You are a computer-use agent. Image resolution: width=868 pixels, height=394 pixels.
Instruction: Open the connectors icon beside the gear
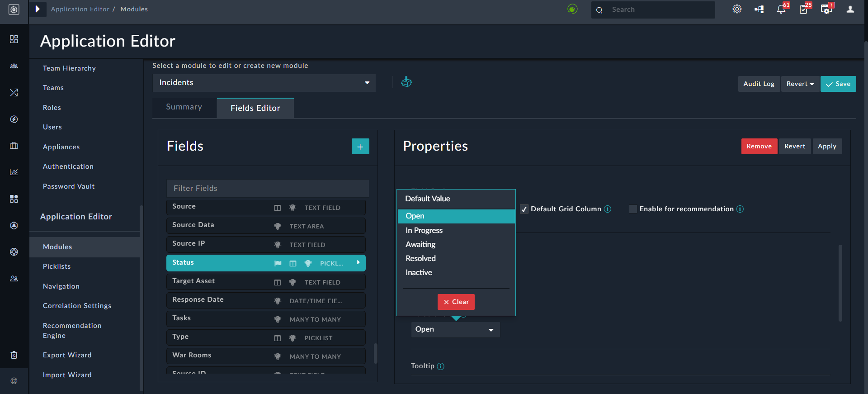pos(759,9)
